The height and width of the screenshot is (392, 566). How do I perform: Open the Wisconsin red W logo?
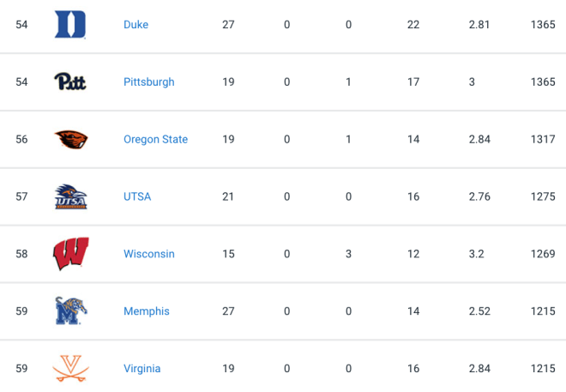pyautogui.click(x=70, y=254)
